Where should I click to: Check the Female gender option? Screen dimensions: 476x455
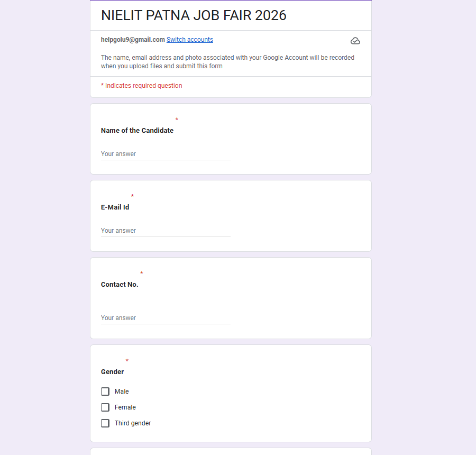coord(105,407)
